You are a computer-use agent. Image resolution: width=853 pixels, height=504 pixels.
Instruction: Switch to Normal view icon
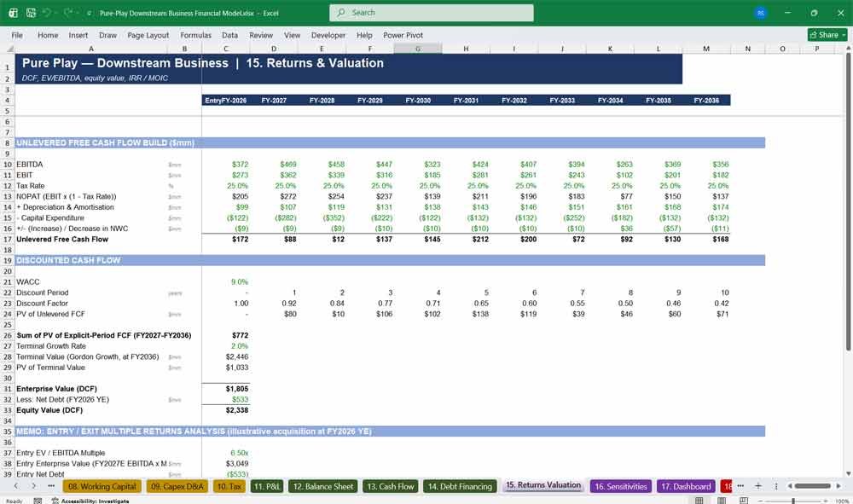tap(699, 501)
